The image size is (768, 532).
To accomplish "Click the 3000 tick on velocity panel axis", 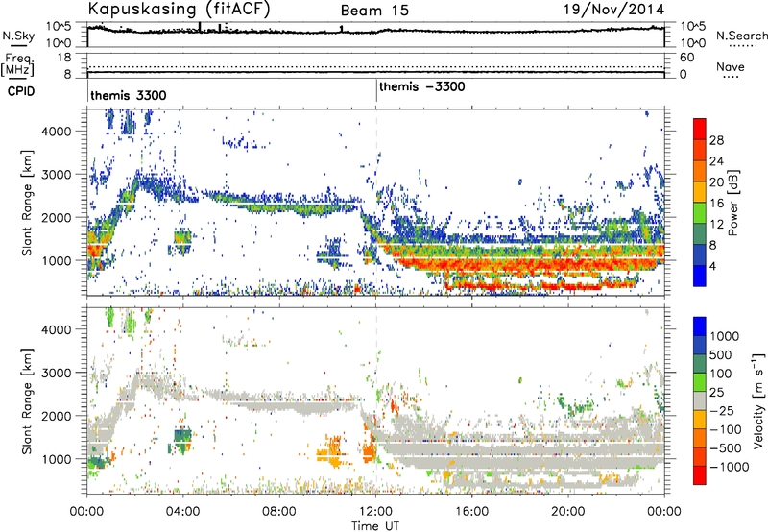I will (57, 373).
